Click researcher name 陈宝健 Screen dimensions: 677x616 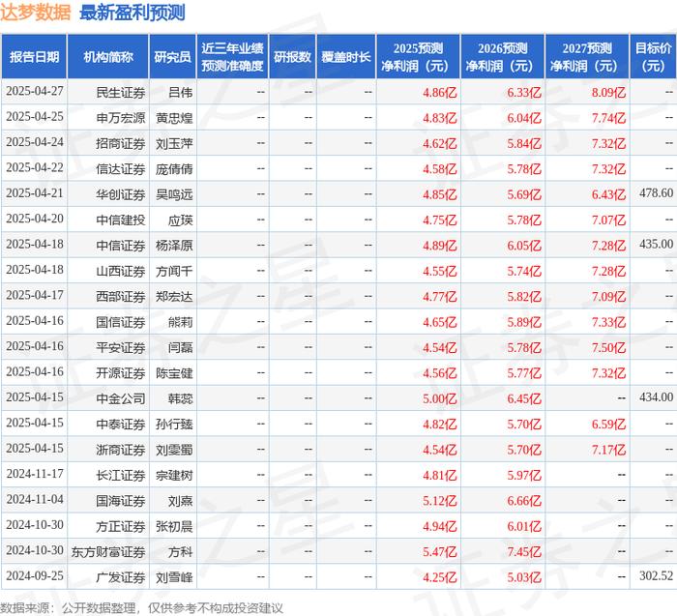point(174,372)
